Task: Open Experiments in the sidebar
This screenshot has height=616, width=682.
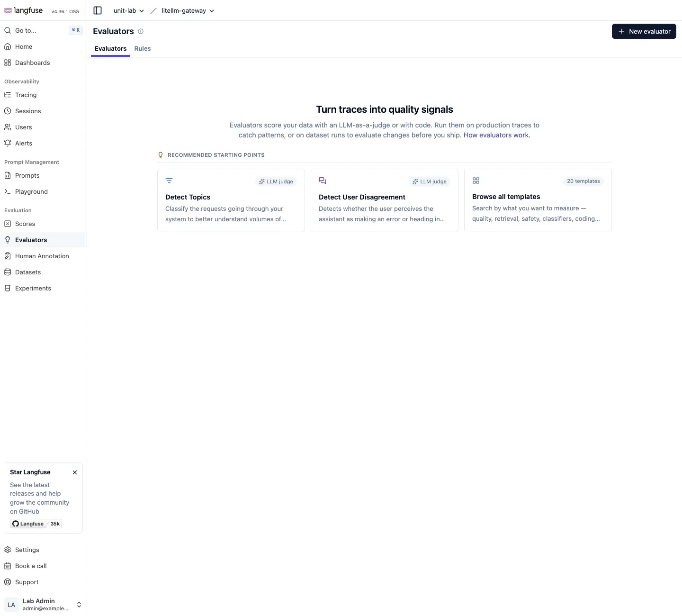Action: coord(43,288)
